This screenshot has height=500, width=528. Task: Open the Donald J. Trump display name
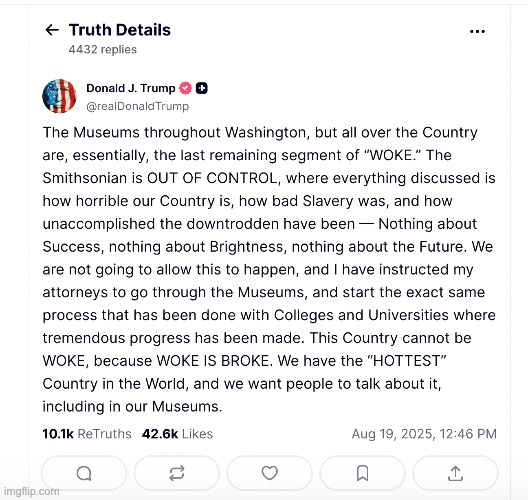coord(131,88)
